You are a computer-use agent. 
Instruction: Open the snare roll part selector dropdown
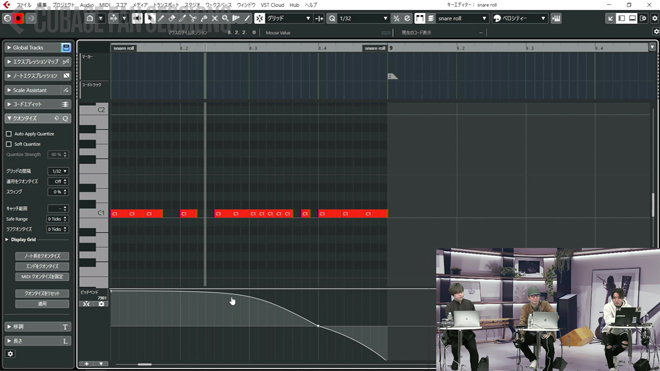(462, 19)
